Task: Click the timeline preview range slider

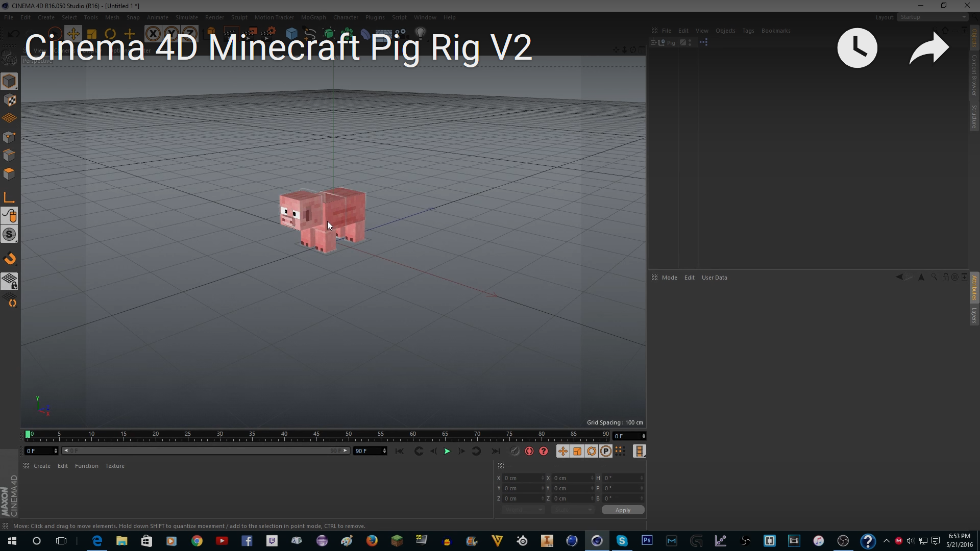Action: [206, 451]
